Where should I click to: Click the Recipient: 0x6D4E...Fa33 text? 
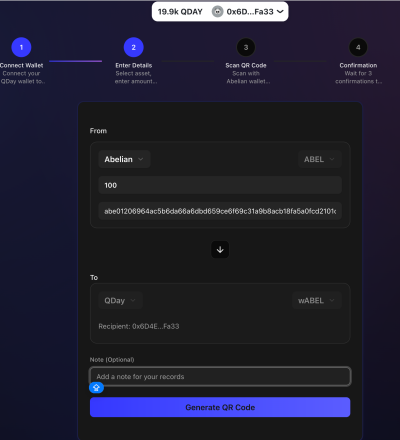tap(139, 326)
